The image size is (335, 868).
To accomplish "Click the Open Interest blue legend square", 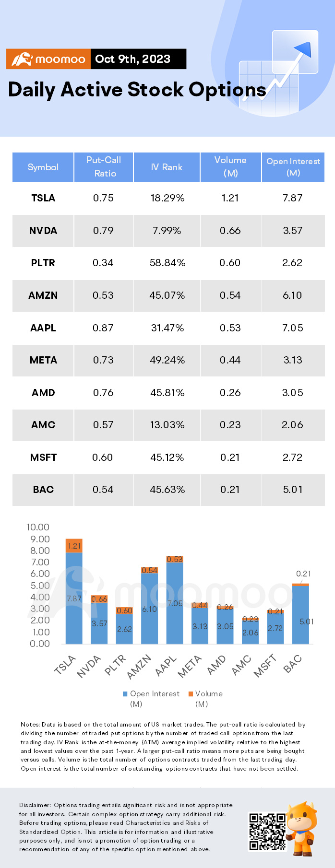I will (125, 694).
